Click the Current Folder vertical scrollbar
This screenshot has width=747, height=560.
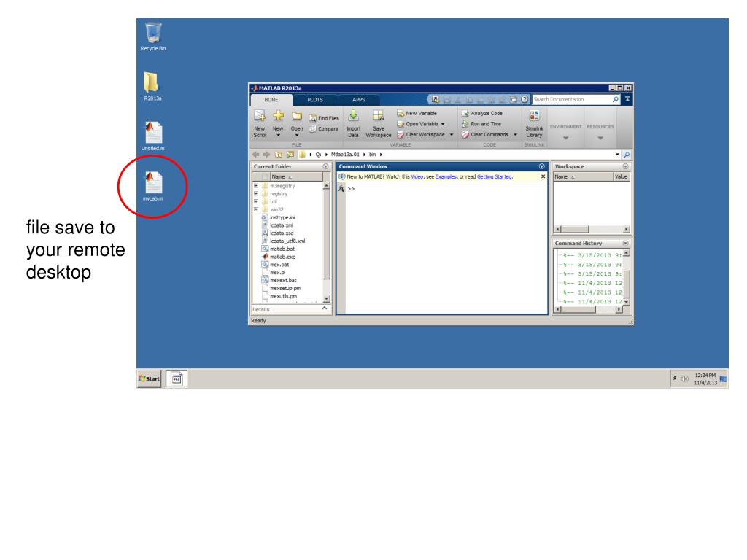pos(326,242)
